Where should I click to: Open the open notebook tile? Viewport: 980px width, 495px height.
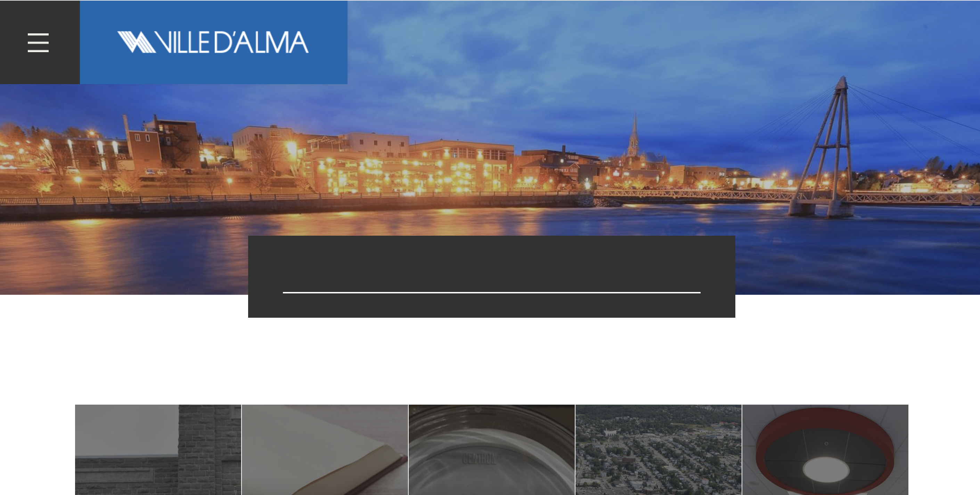point(325,450)
